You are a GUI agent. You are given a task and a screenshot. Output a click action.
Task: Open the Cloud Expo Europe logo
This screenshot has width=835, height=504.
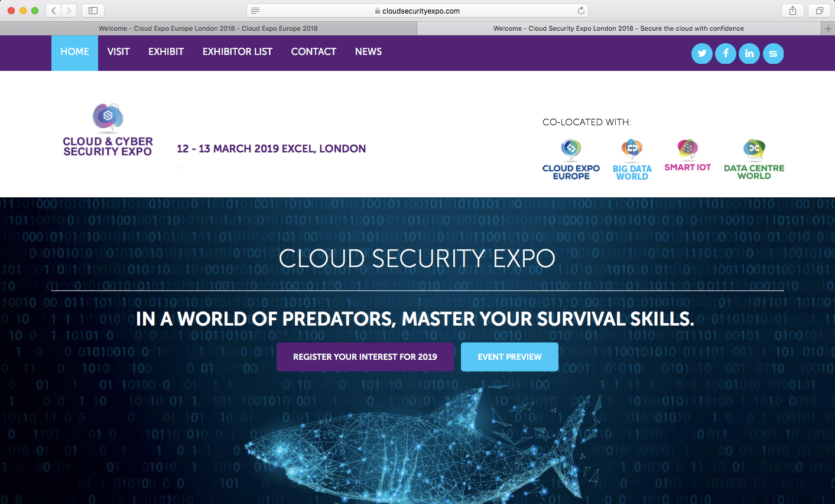pyautogui.click(x=571, y=160)
